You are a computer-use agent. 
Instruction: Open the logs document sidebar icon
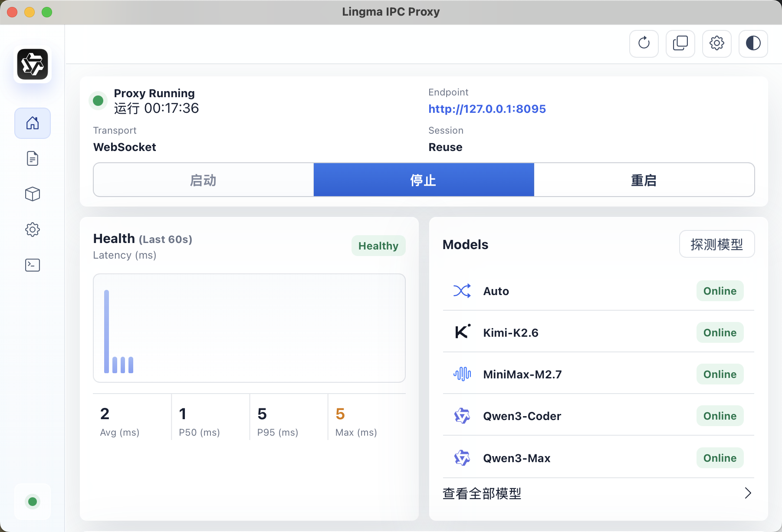33,159
